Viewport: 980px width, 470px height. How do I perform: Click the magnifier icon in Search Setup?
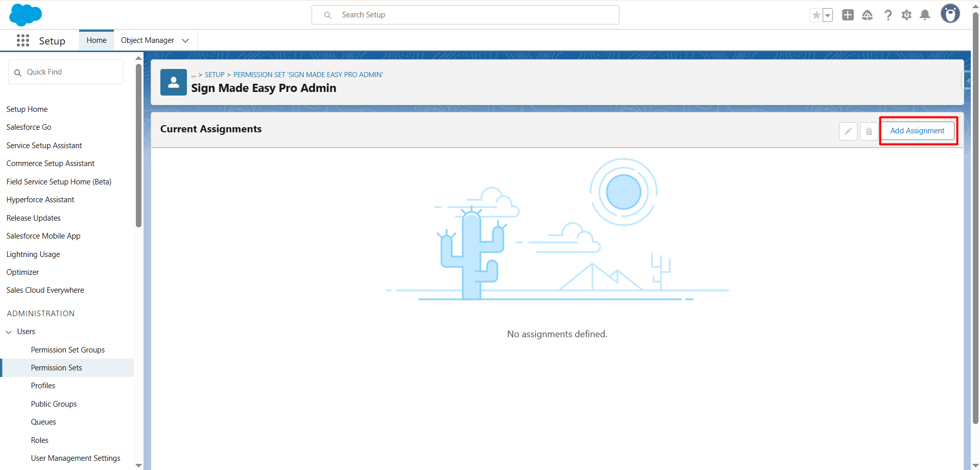(x=328, y=15)
